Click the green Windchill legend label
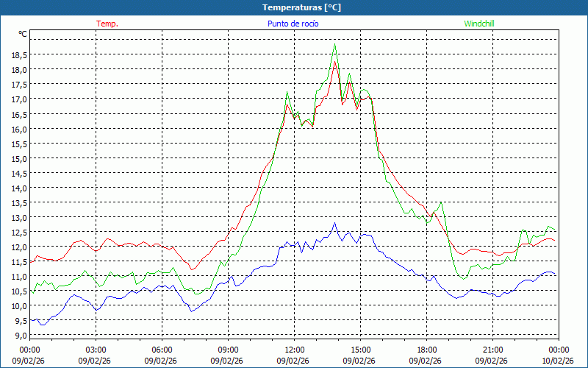588x368 pixels. [x=479, y=24]
